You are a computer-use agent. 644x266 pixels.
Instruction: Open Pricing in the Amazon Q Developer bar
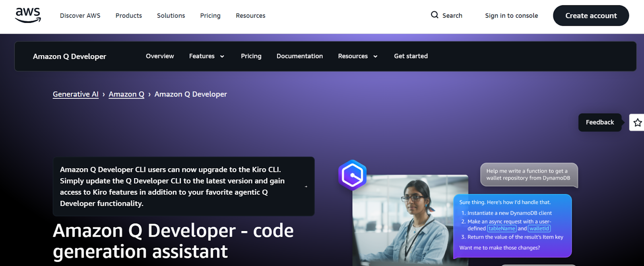[x=251, y=56]
